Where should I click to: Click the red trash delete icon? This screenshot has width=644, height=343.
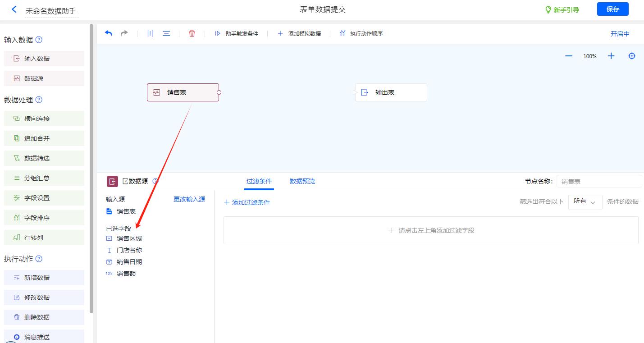pyautogui.click(x=192, y=33)
